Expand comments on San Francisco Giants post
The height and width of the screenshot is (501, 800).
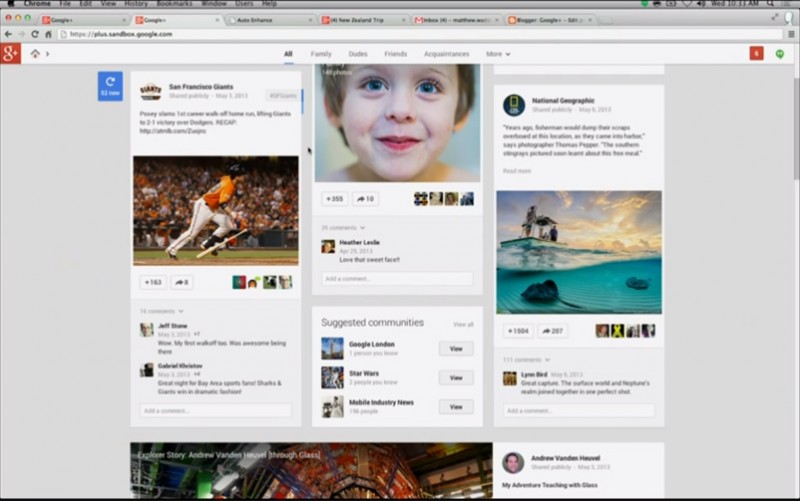[161, 311]
